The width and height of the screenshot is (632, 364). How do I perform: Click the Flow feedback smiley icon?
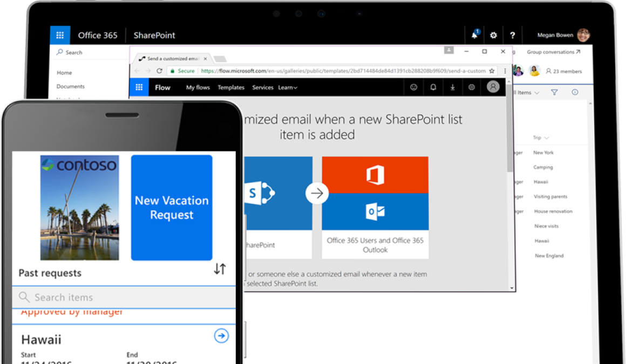(x=413, y=87)
